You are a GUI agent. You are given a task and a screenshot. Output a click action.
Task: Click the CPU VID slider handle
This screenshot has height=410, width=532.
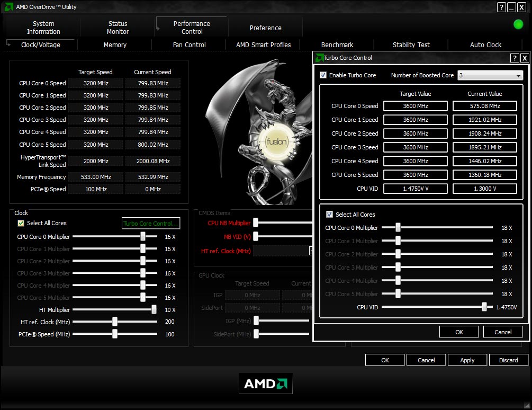484,307
